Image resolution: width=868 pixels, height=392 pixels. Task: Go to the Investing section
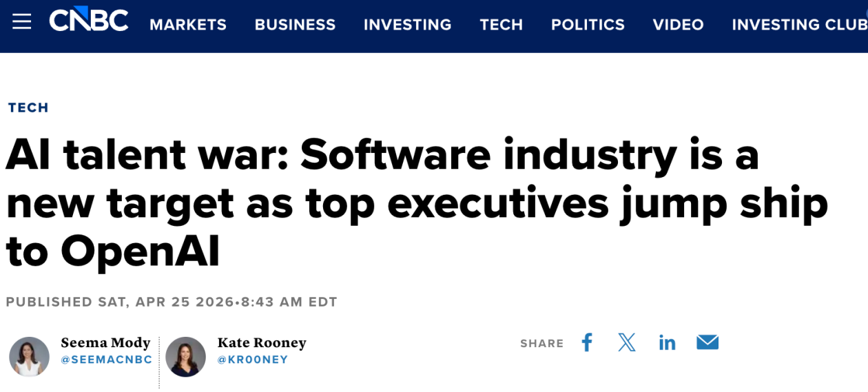[x=408, y=25]
